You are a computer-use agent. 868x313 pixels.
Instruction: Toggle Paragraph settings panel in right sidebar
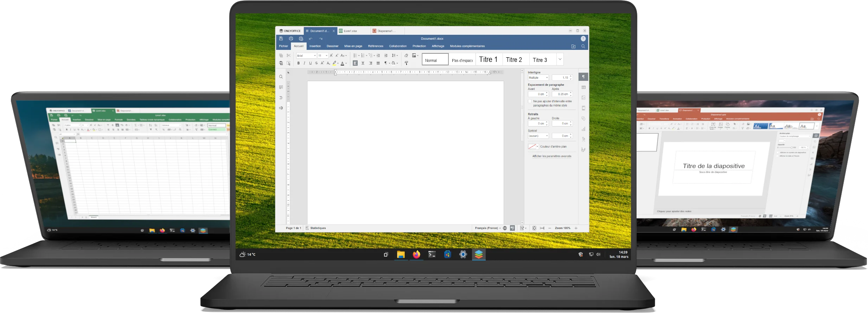pos(583,77)
